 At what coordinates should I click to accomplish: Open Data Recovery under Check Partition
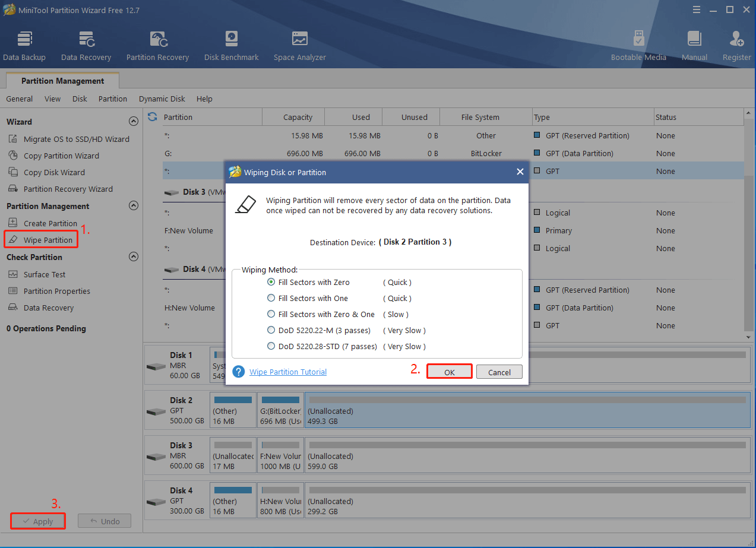[41, 308]
